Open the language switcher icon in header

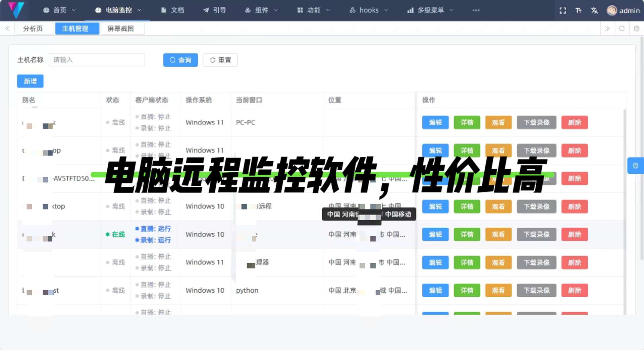click(x=594, y=10)
